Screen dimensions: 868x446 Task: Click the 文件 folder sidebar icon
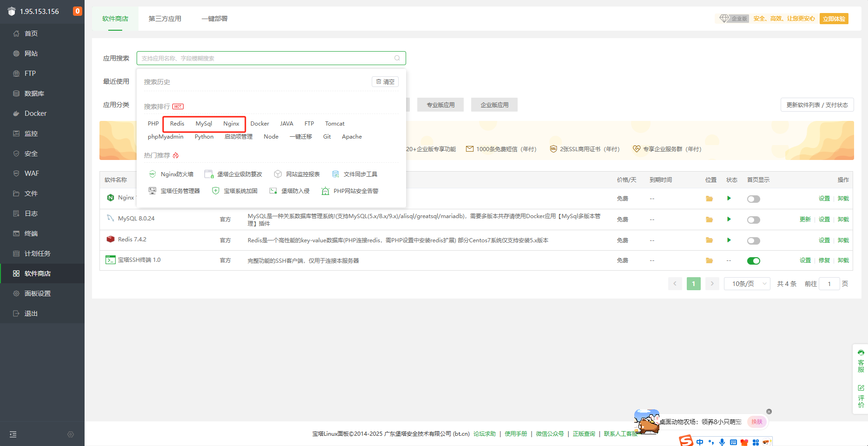click(16, 193)
